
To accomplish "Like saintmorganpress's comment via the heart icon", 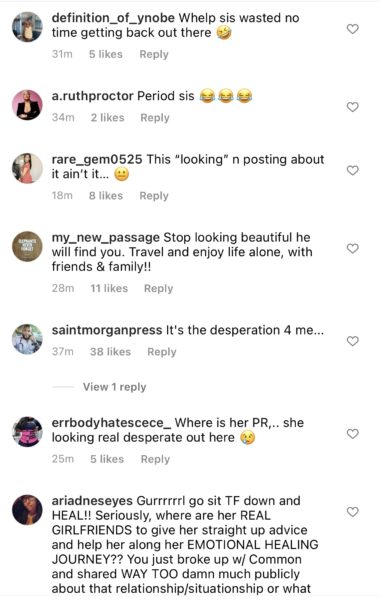I will pos(352,341).
